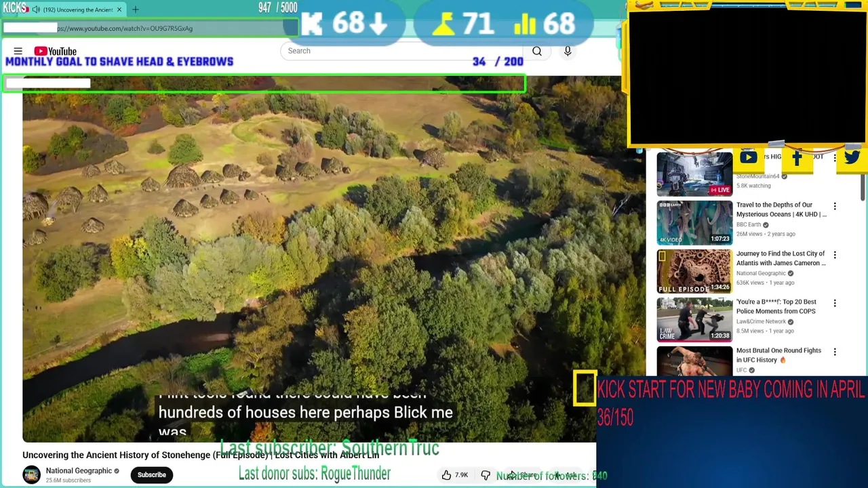Click the YouTube search magnifier button

pyautogui.click(x=536, y=51)
